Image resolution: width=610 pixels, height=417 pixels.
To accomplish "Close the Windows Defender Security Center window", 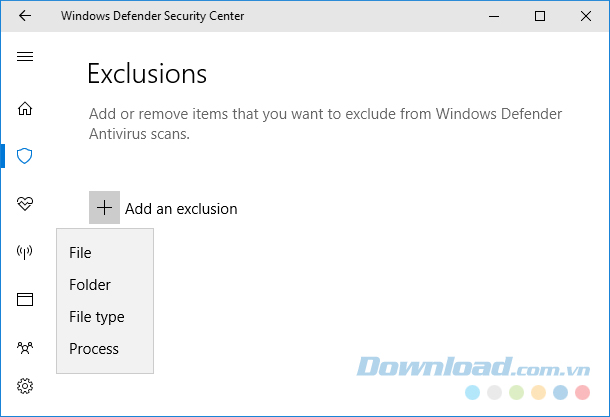I will [x=586, y=16].
